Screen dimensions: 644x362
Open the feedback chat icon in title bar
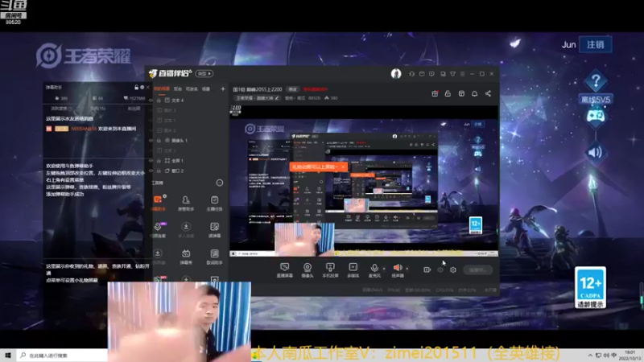click(x=431, y=74)
